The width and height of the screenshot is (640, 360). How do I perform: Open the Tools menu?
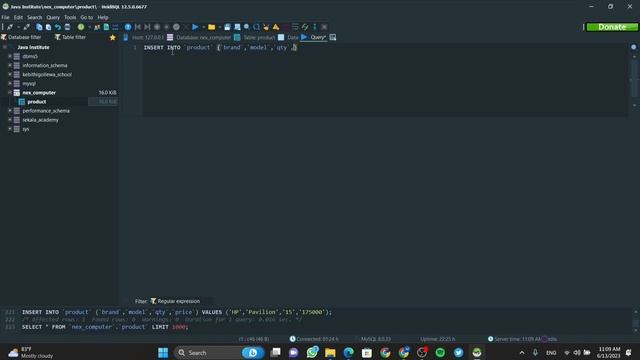click(70, 18)
